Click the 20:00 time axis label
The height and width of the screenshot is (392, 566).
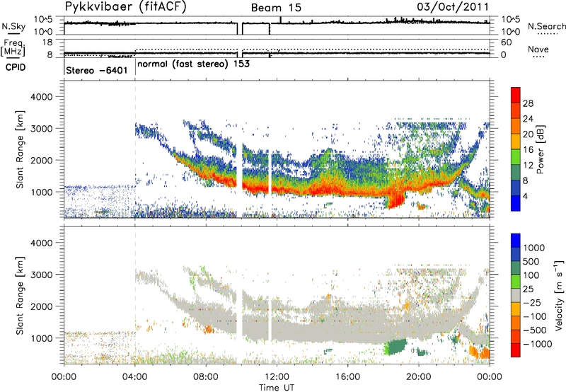click(x=419, y=377)
